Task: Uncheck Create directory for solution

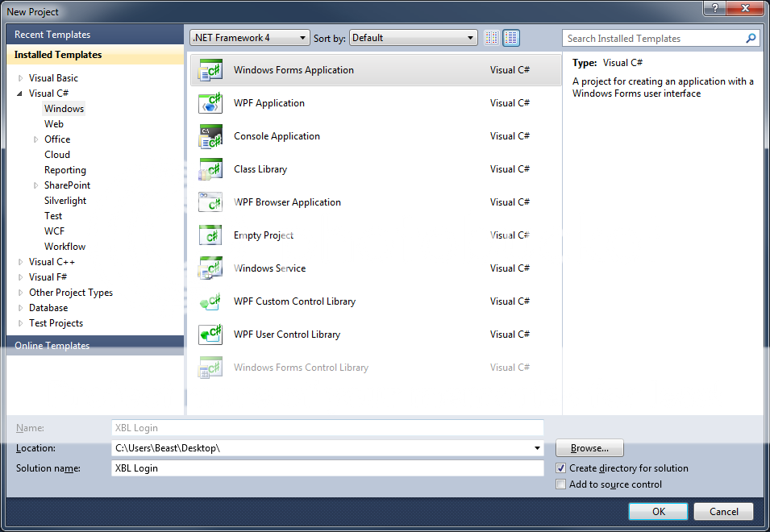Action: (561, 468)
